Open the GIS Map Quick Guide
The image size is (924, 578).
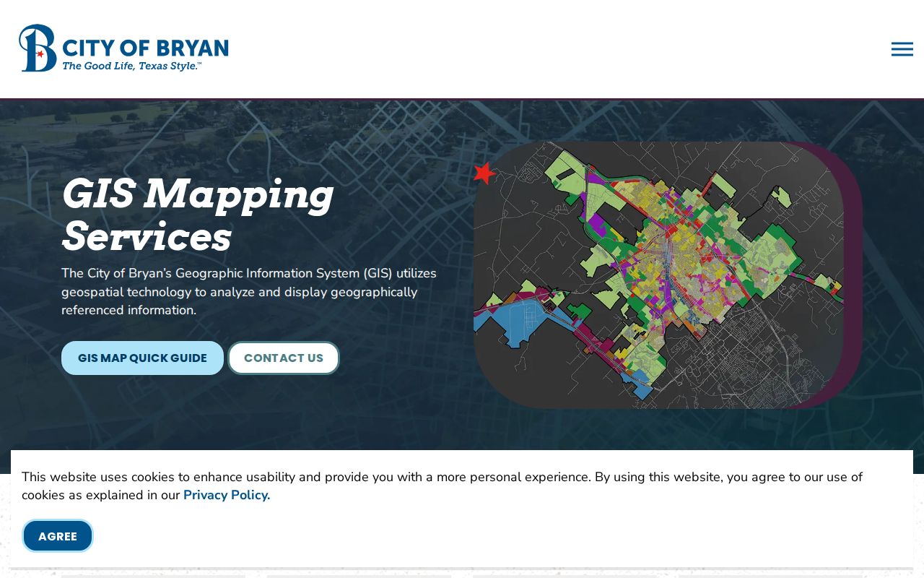(x=142, y=358)
